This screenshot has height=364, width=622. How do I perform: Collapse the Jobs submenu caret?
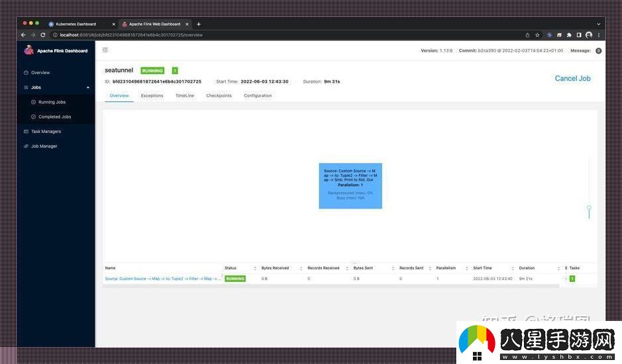[88, 87]
